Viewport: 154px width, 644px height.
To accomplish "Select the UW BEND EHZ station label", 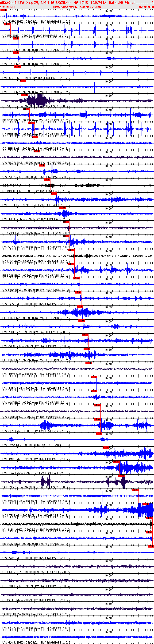I will coord(12,628).
